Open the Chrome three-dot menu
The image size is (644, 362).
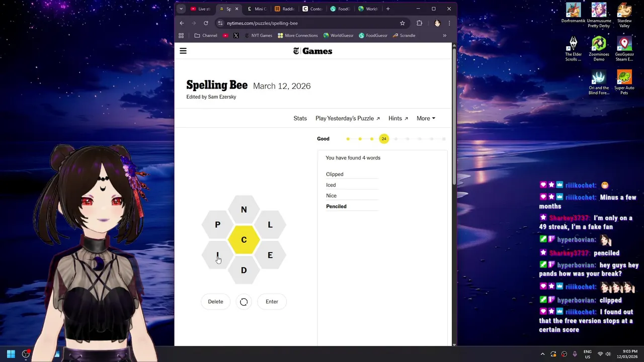(x=449, y=23)
